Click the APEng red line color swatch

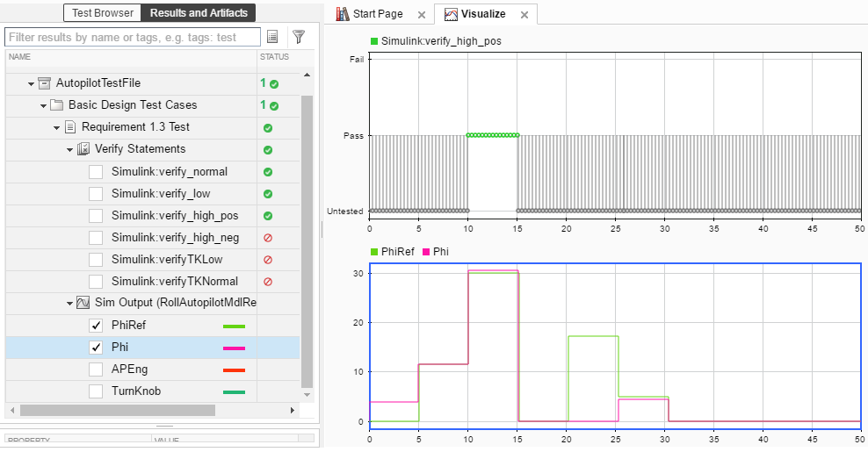[235, 370]
